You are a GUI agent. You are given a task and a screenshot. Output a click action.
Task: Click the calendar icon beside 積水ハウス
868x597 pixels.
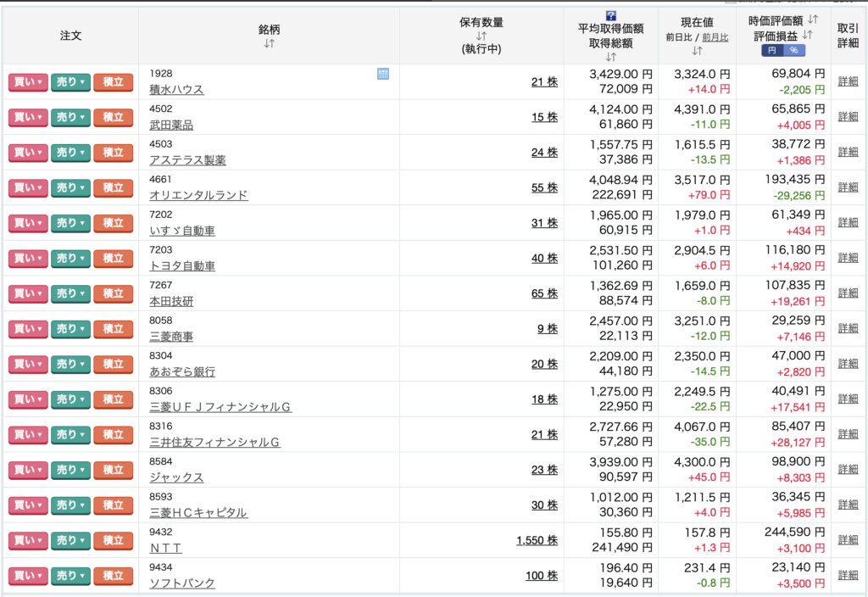click(382, 74)
